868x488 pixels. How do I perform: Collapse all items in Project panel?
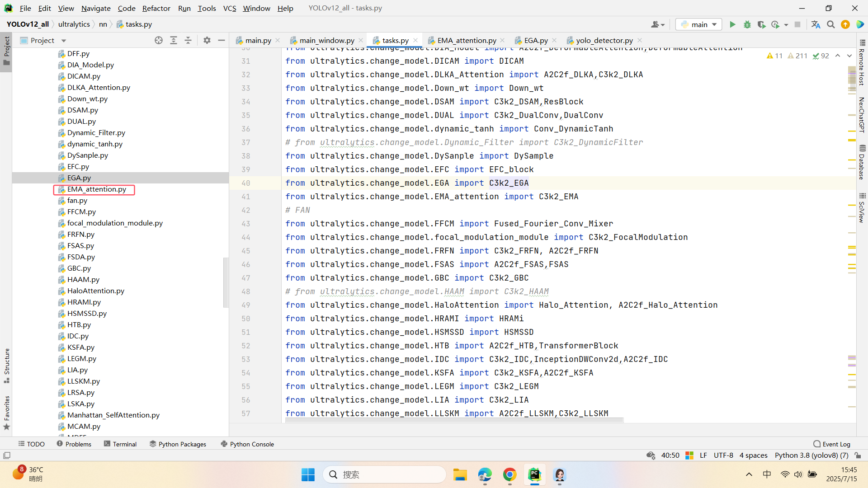pos(188,40)
